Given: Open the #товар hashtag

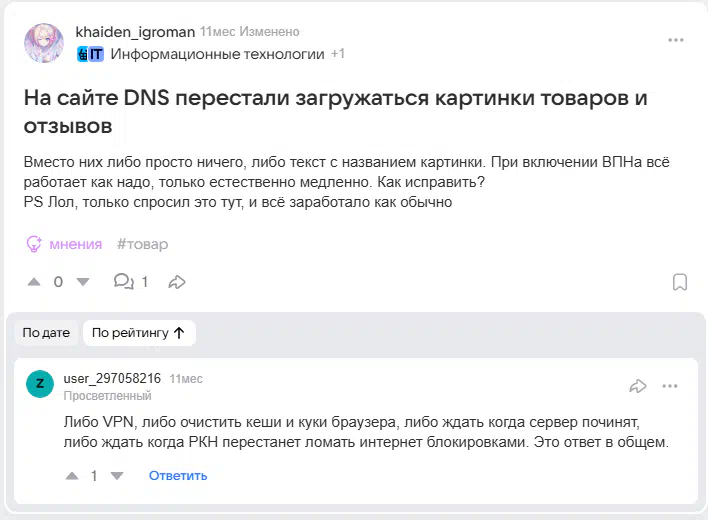Looking at the screenshot, I should click(142, 244).
